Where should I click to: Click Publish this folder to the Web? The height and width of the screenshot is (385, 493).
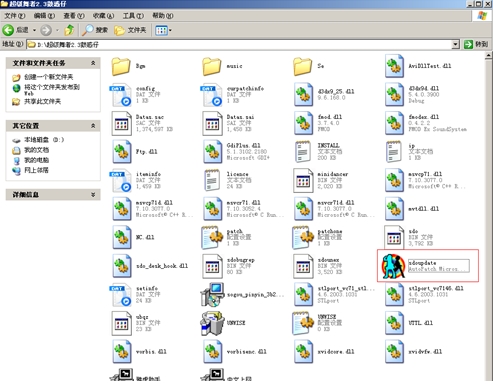click(52, 90)
